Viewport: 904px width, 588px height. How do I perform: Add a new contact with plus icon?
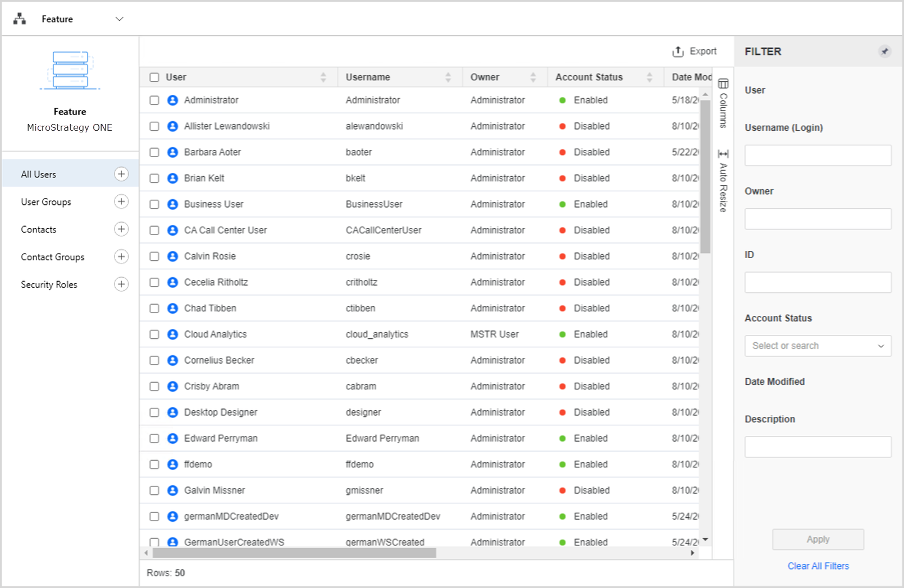pos(121,229)
